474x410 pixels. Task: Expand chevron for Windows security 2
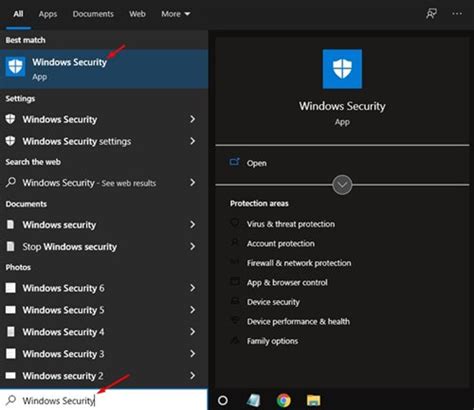pyautogui.click(x=192, y=376)
